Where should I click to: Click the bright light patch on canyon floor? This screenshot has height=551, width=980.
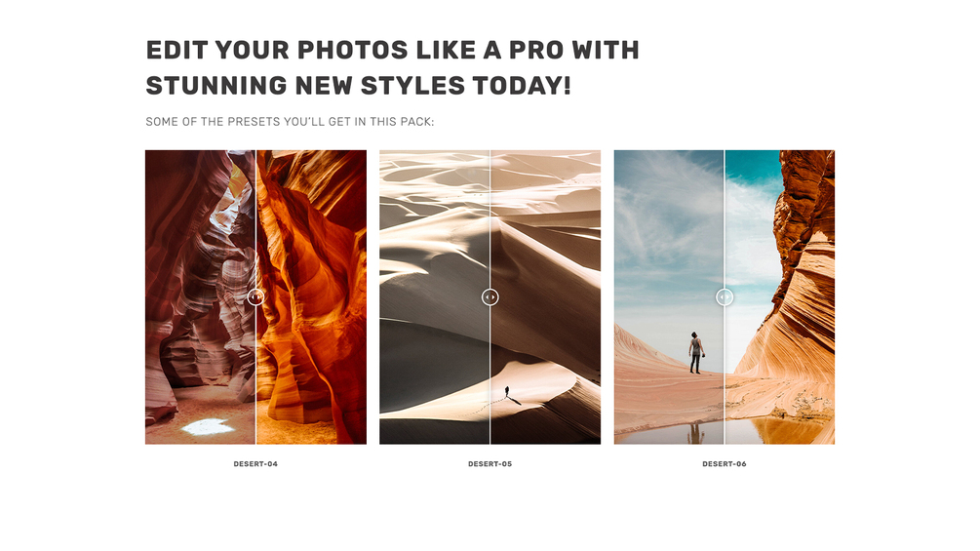[x=208, y=427]
